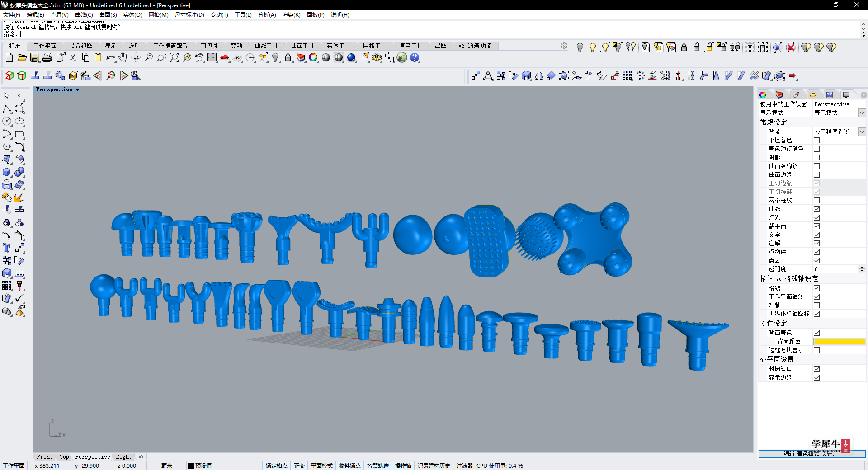Click the blue sphere render icon
The image size is (868, 470).
pos(351,58)
